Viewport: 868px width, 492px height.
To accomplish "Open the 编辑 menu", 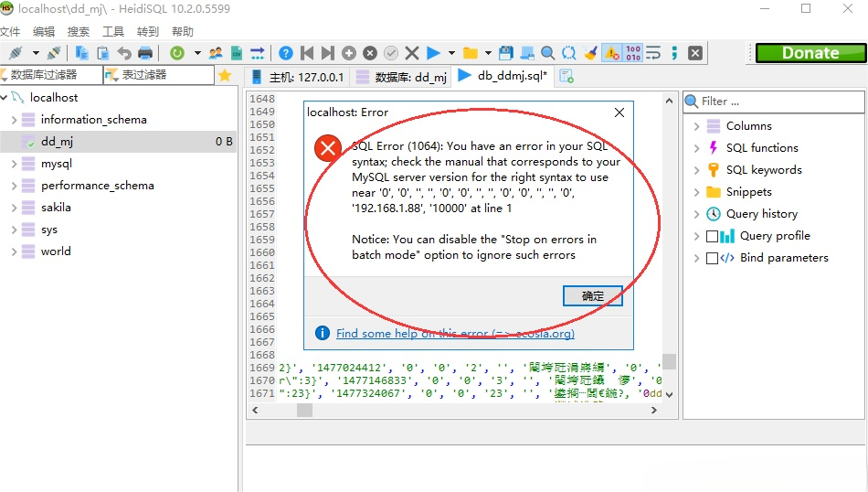I will point(44,32).
